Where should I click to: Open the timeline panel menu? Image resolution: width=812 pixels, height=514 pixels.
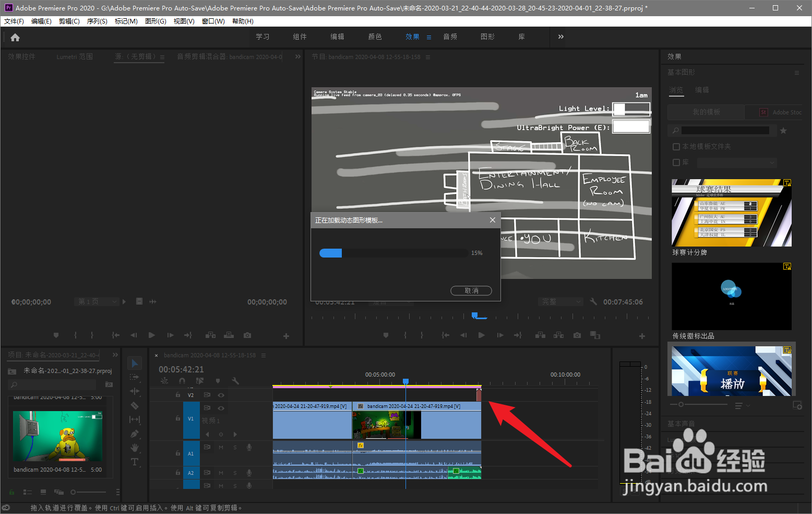264,355
